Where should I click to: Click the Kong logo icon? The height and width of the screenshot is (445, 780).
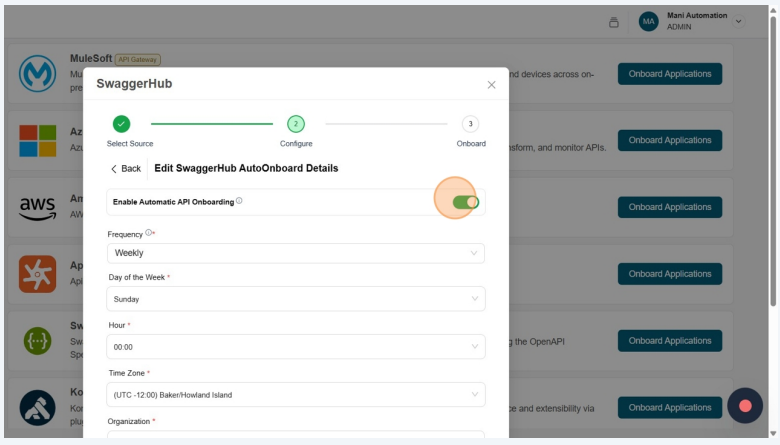[37, 407]
